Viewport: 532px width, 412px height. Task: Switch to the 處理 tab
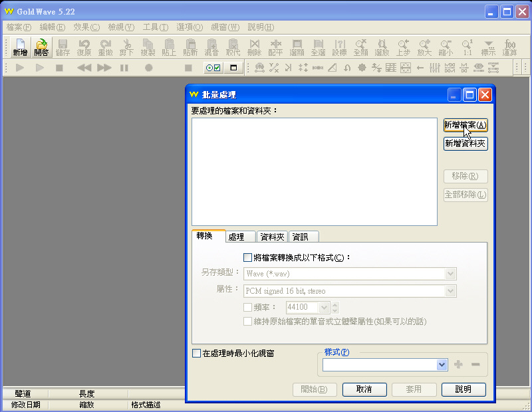point(236,237)
